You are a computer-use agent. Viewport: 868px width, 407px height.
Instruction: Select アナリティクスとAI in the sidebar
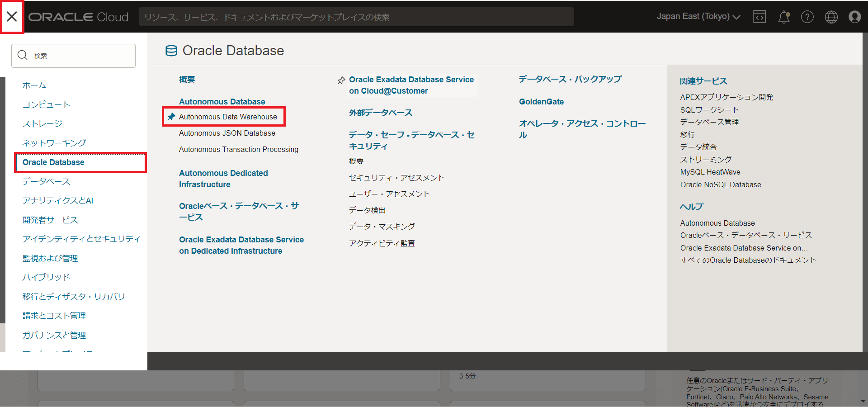(57, 200)
